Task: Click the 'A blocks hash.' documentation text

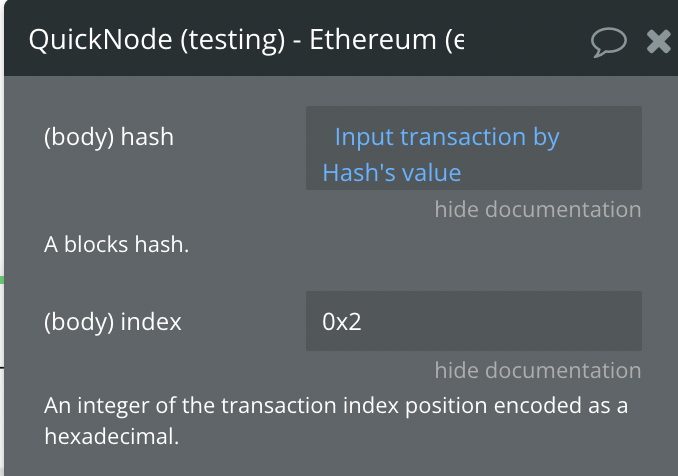Action: click(117, 244)
